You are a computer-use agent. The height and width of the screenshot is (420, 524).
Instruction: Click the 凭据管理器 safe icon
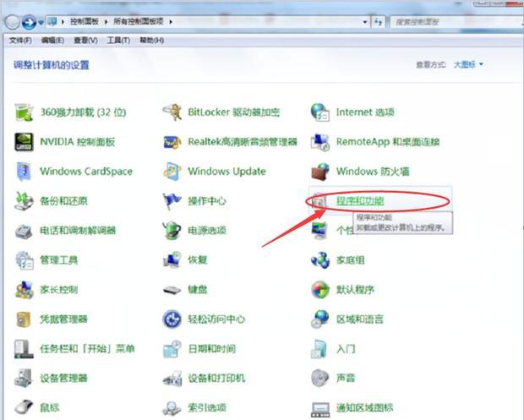24,319
